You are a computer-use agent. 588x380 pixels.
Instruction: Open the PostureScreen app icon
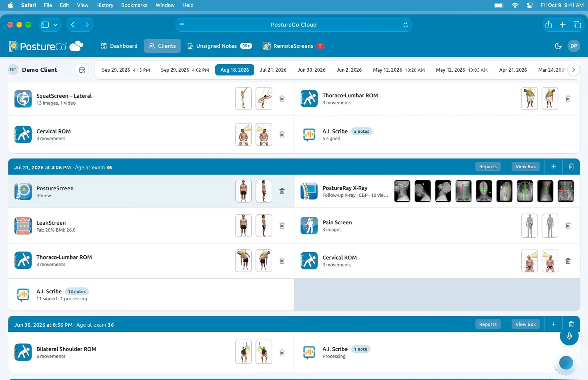point(23,191)
